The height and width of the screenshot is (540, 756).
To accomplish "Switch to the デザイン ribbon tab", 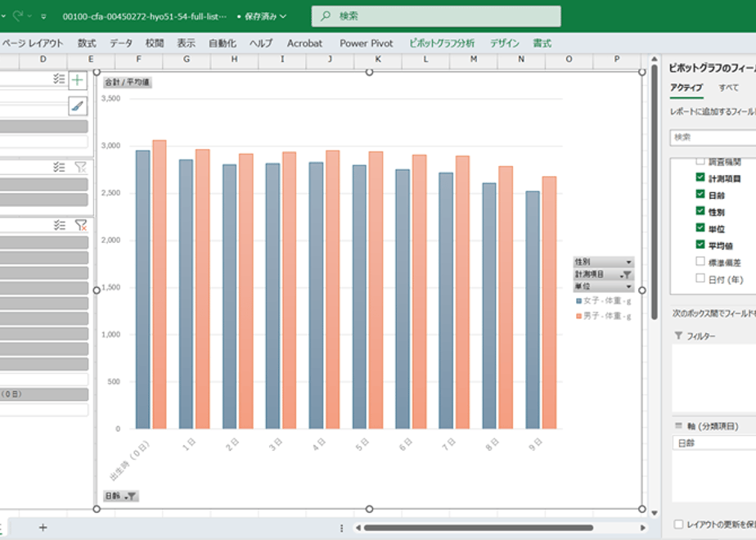I will point(504,43).
